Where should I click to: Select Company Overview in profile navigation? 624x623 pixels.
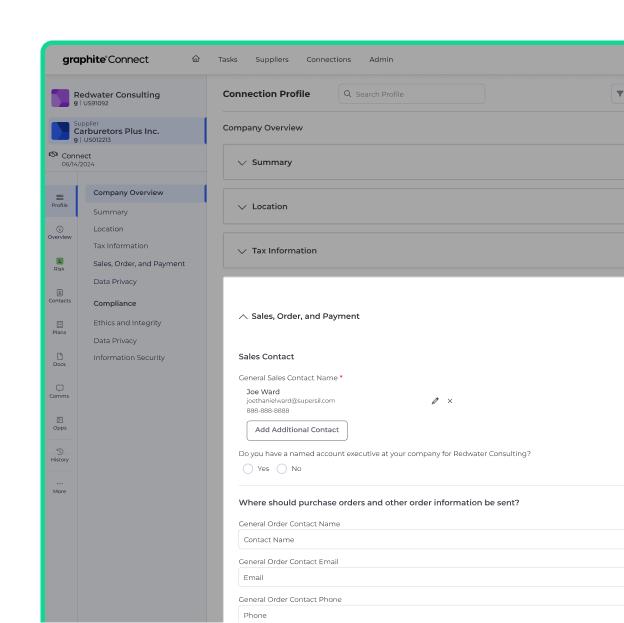pos(146,193)
